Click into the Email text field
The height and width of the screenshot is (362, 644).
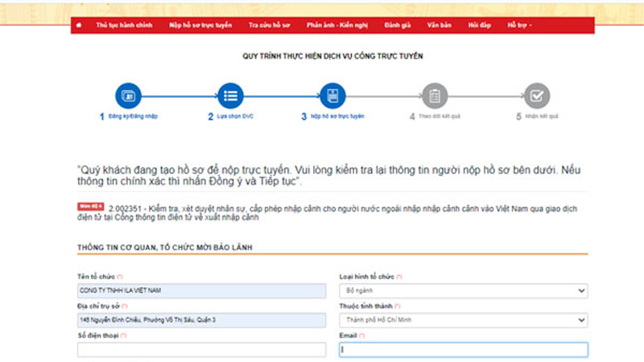(x=464, y=350)
